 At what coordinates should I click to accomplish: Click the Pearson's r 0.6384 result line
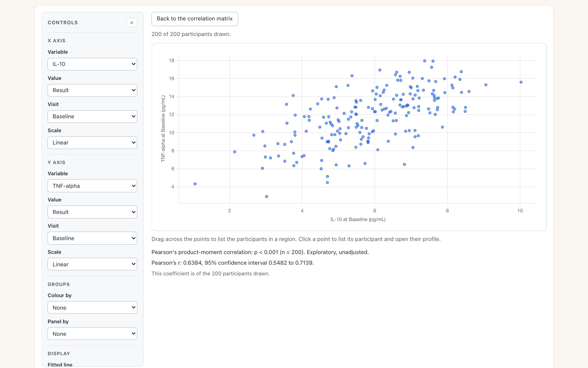232,263
